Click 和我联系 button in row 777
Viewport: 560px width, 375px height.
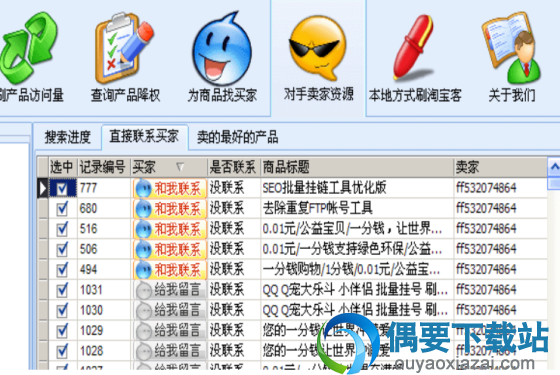click(170, 188)
